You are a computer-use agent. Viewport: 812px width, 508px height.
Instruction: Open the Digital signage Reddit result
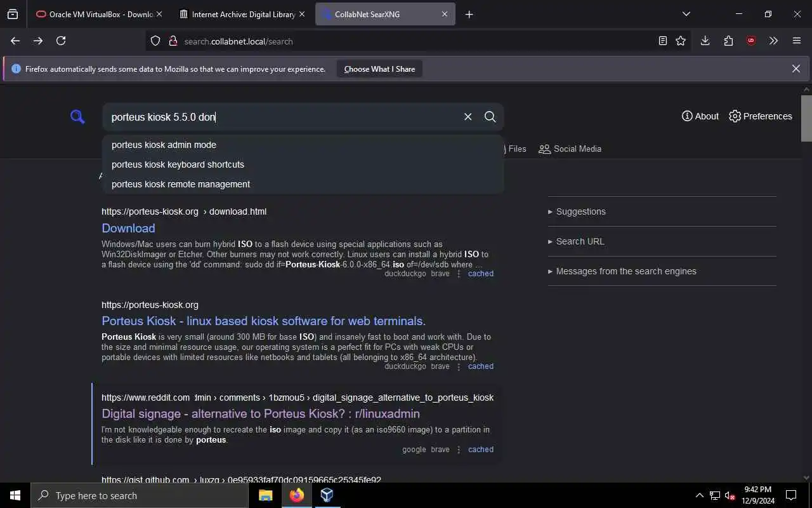(x=261, y=413)
